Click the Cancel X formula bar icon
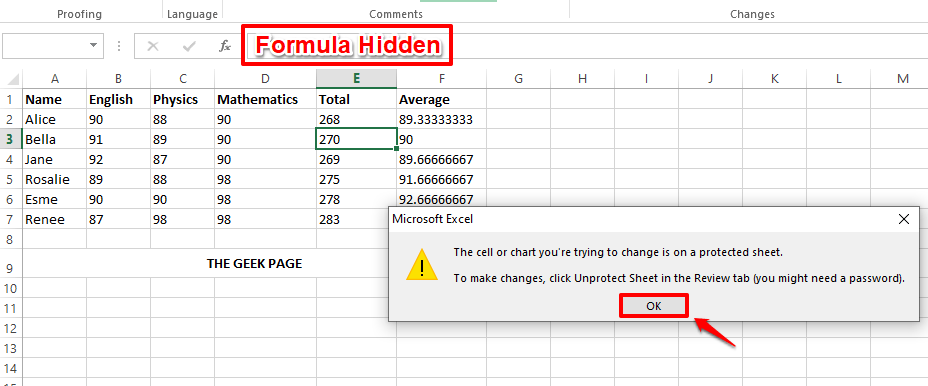The image size is (928, 386). click(x=153, y=46)
